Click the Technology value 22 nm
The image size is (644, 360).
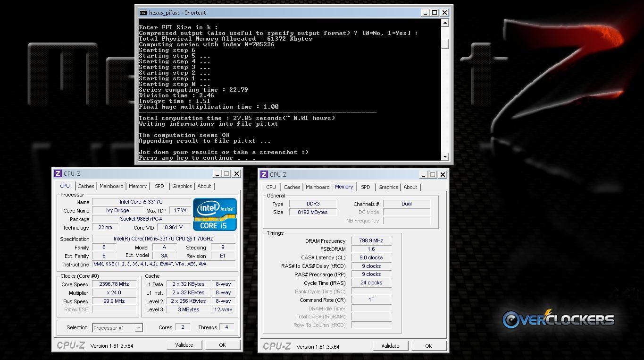point(105,227)
